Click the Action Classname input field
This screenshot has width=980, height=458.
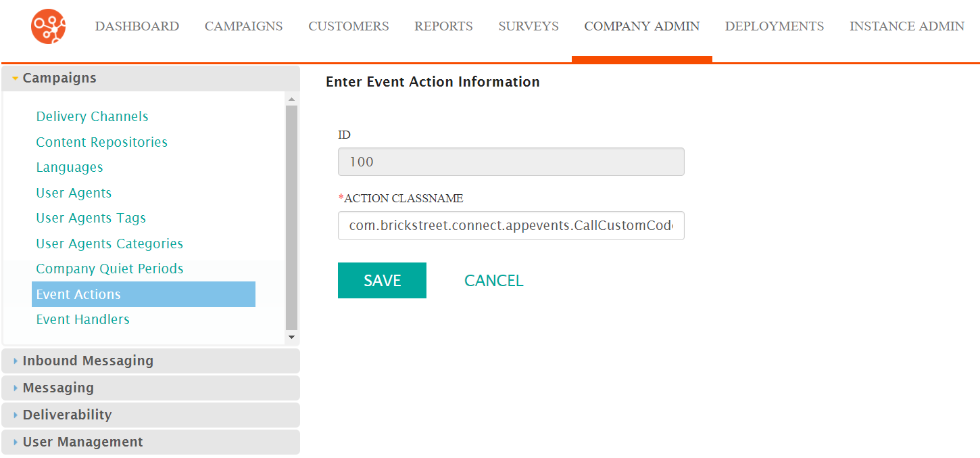(511, 225)
